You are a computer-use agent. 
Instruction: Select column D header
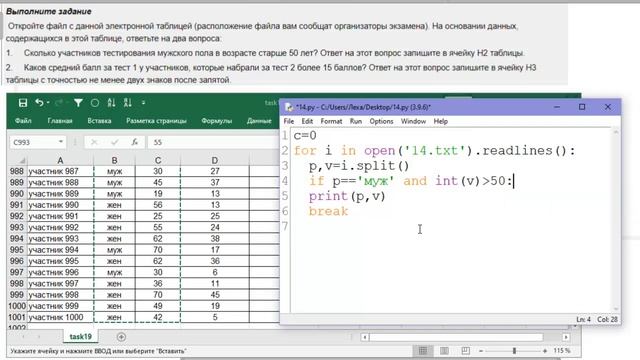[x=215, y=160]
